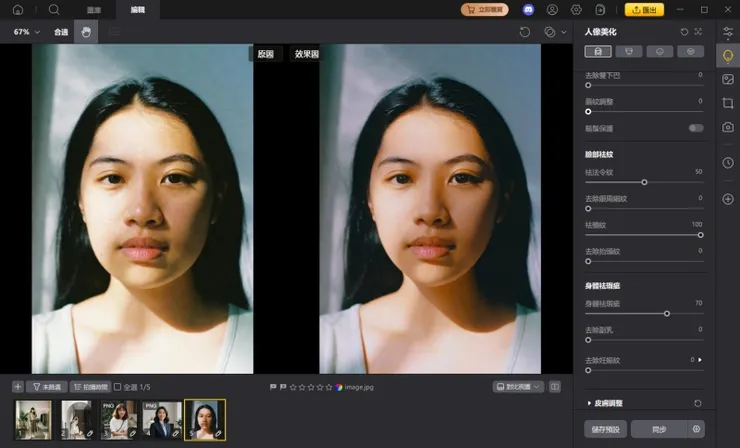Toggle the split view layout icon
The height and width of the screenshot is (448, 740).
tap(555, 387)
